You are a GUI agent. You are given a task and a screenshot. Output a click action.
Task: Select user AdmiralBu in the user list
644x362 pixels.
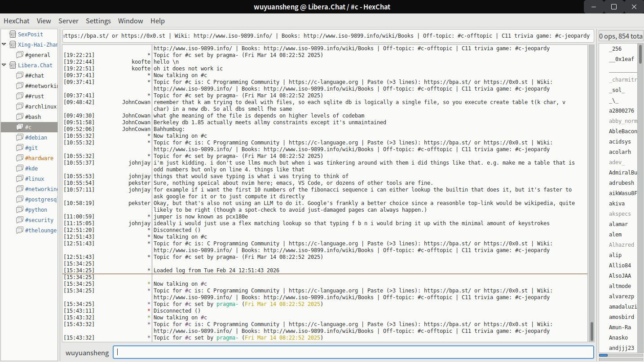623,172
